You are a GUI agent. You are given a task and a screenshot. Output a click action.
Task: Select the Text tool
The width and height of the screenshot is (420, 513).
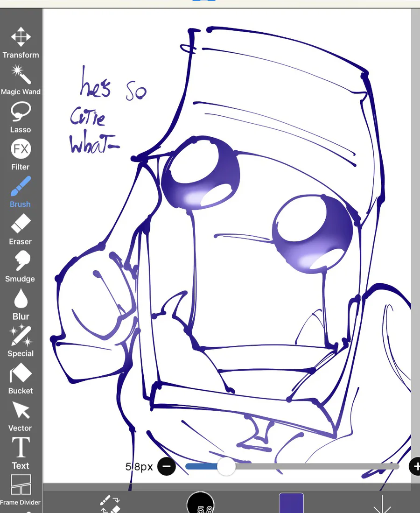(21, 453)
